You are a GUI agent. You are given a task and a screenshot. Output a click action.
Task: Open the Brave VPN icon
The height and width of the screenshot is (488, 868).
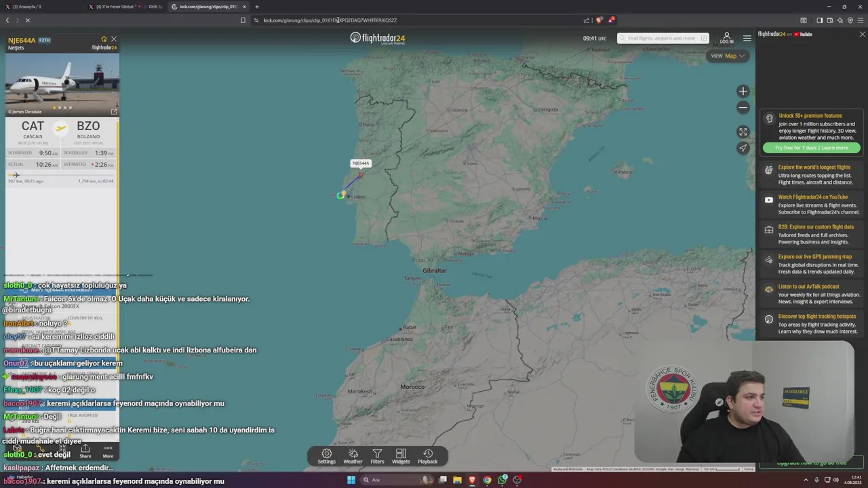(850, 20)
